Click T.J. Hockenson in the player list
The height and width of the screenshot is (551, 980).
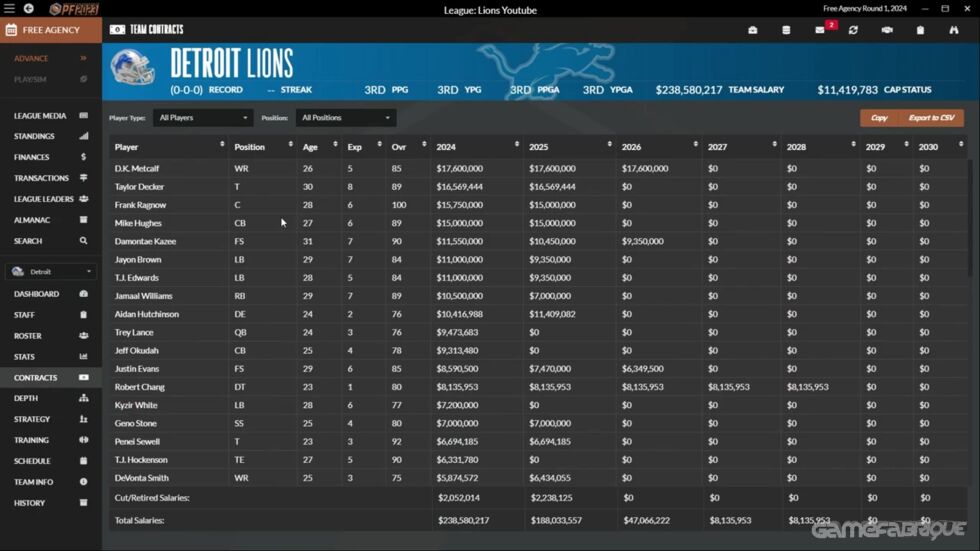141,460
